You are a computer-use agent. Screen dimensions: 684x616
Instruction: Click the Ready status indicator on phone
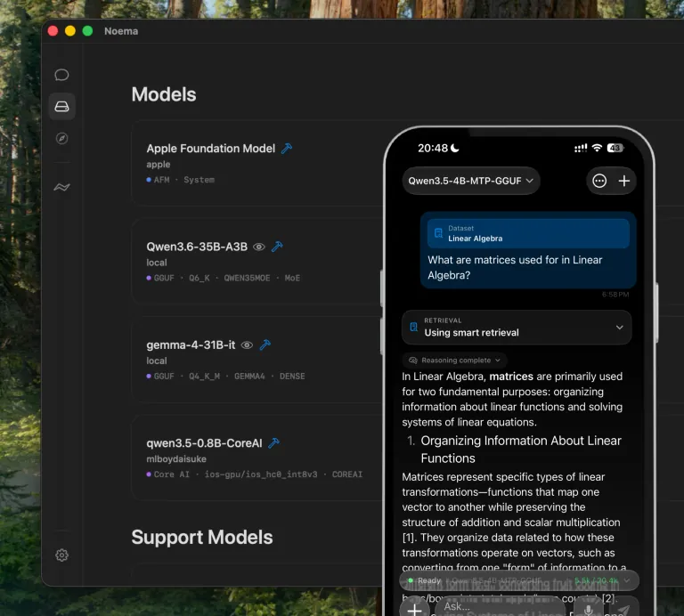click(425, 580)
